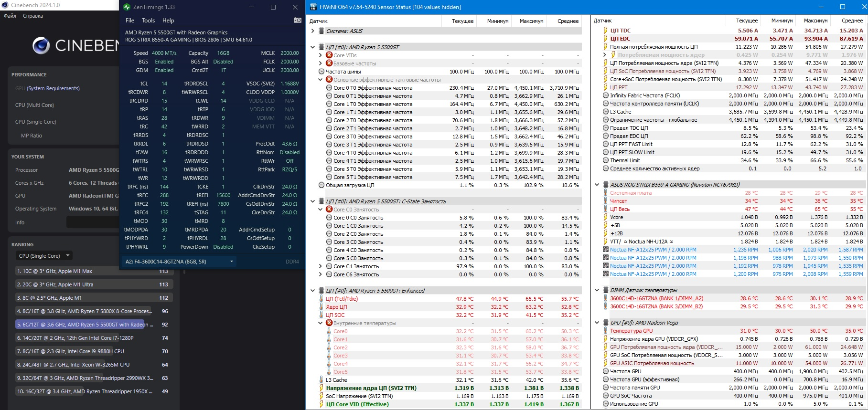
Task: Select the Apple M1 Max ranking entry
Action: tap(93, 271)
